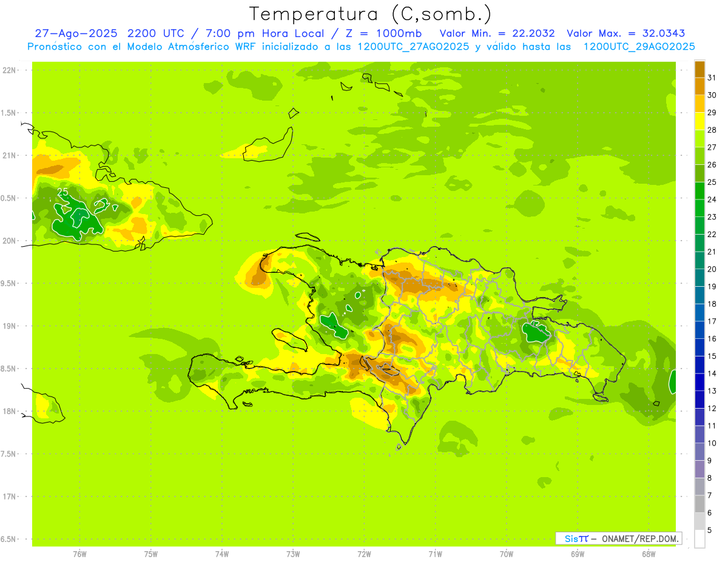Click the colorbar value "18"
728x562 pixels.
(x=712, y=304)
